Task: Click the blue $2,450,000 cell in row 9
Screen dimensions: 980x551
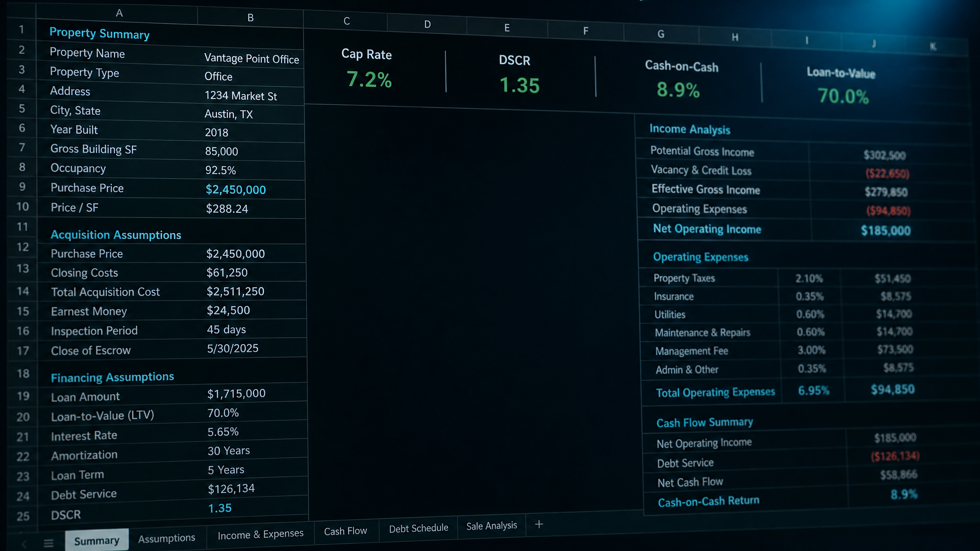Action: tap(236, 190)
